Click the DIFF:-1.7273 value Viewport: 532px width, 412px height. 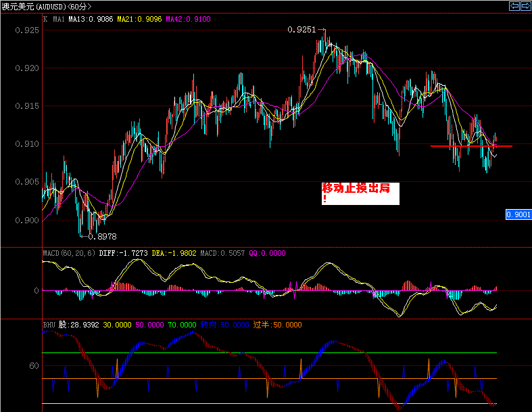click(x=124, y=253)
